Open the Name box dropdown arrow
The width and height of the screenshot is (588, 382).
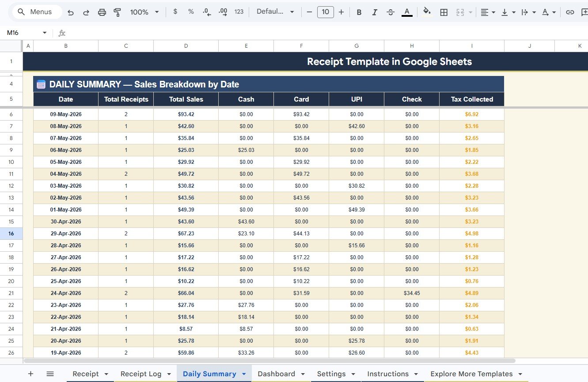click(x=44, y=33)
